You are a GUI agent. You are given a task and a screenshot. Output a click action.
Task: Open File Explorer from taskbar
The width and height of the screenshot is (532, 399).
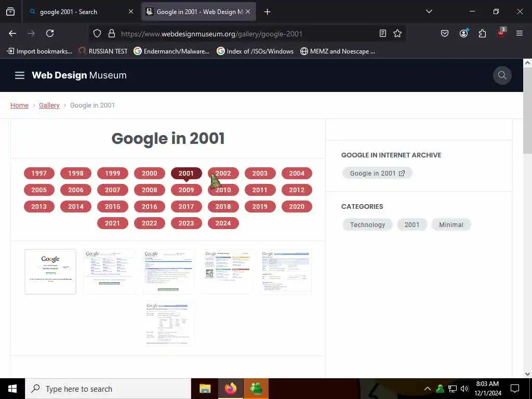(x=205, y=389)
